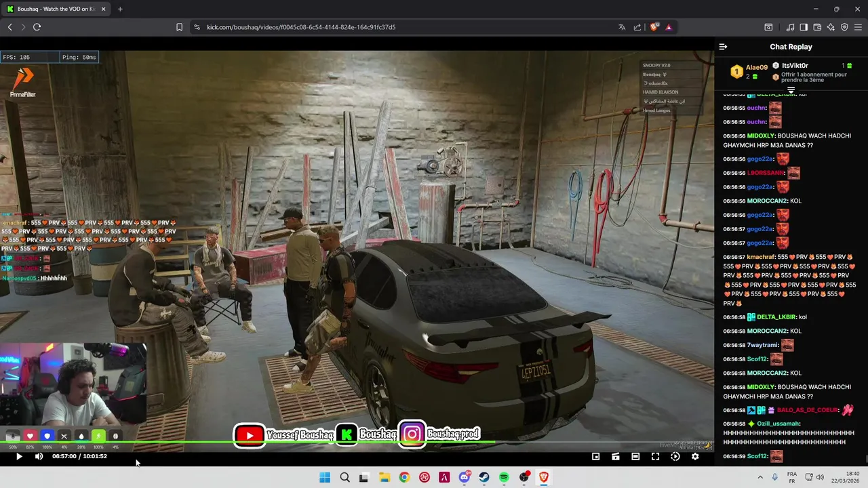Image resolution: width=868 pixels, height=488 pixels.
Task: Open the volume and network flyout
Action: (814, 477)
